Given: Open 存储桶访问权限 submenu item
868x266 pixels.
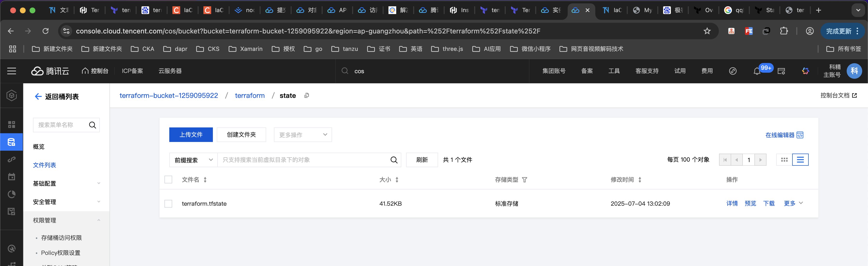Looking at the screenshot, I should tap(61, 238).
